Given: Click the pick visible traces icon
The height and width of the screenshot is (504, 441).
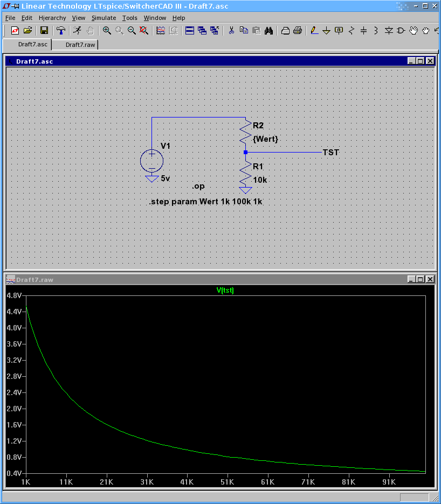Looking at the screenshot, I should [x=161, y=31].
